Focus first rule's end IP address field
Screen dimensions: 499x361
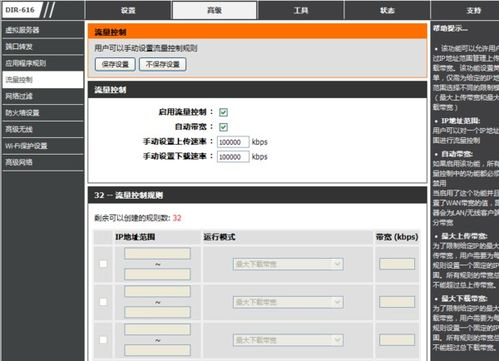(x=157, y=275)
